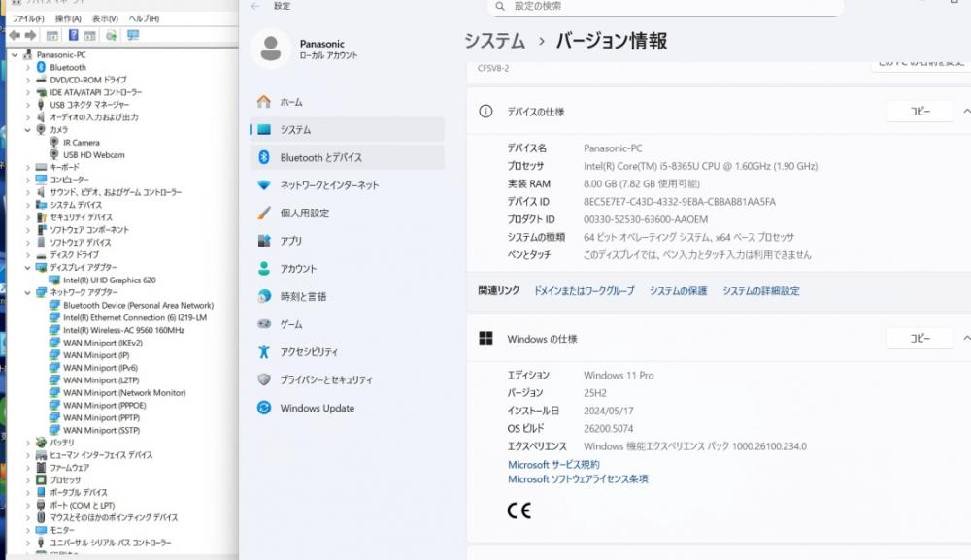Screen dimensions: 971x560
Task: Select the IR Camera device
Action: [82, 143]
